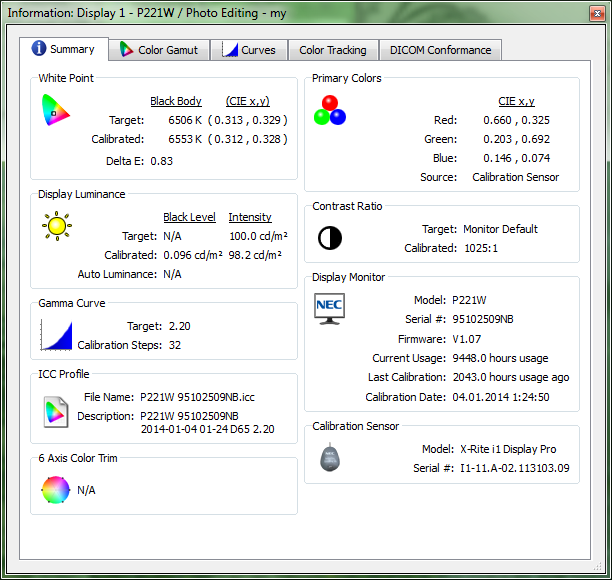Click Green primary value 0.203 , 0.692
Screen dimensions: 612x580
tap(516, 139)
